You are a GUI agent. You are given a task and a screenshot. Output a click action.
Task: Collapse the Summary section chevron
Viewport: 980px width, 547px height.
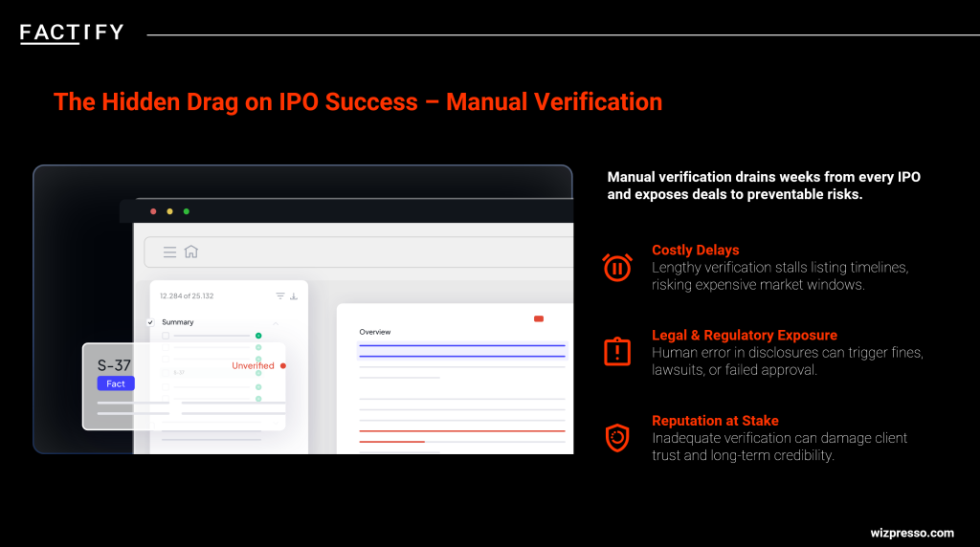click(x=277, y=323)
